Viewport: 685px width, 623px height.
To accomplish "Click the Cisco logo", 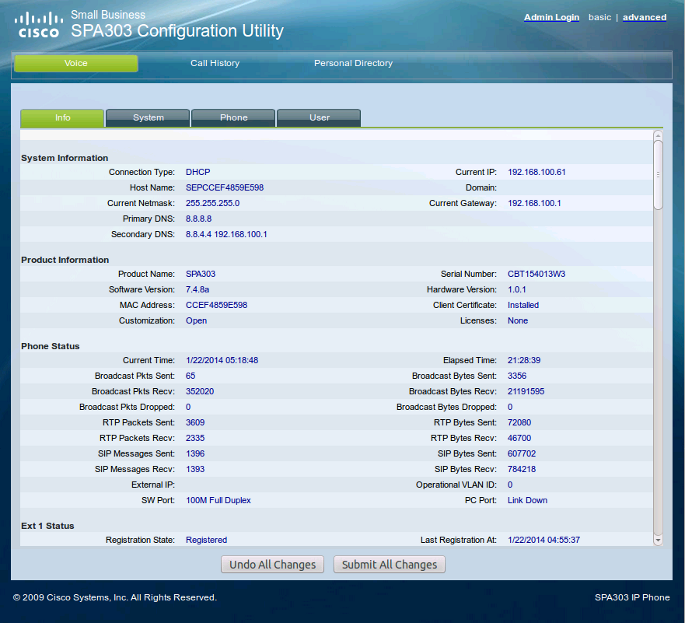I will tap(38, 25).
